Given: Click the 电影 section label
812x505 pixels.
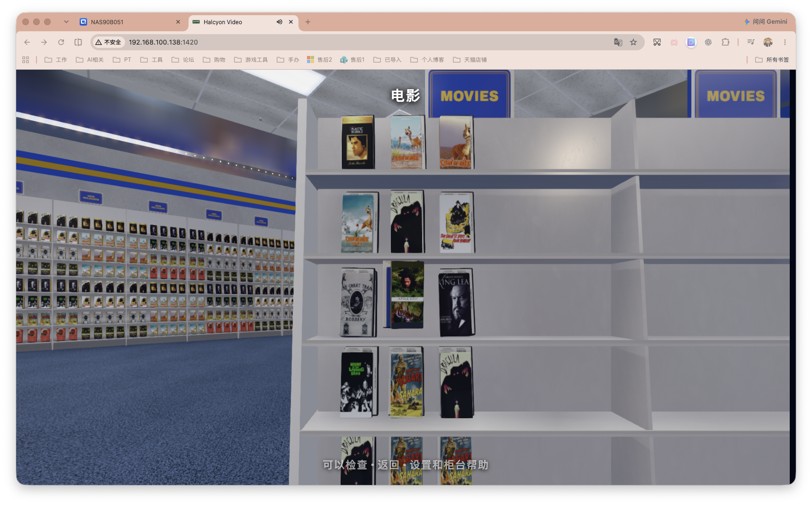Looking at the screenshot, I should (x=406, y=95).
